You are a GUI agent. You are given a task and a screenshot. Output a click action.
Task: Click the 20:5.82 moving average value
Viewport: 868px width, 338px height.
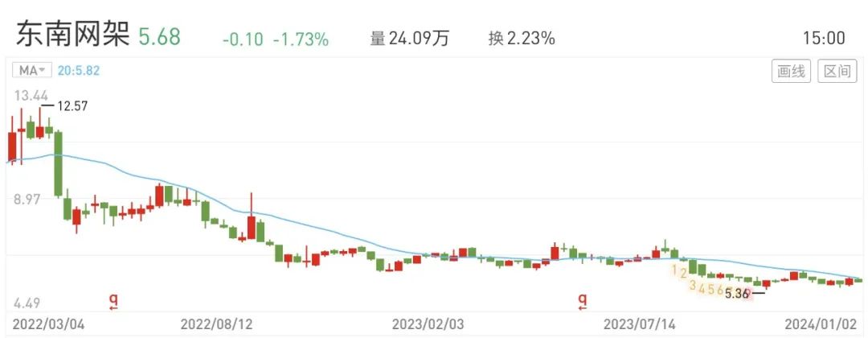point(77,71)
